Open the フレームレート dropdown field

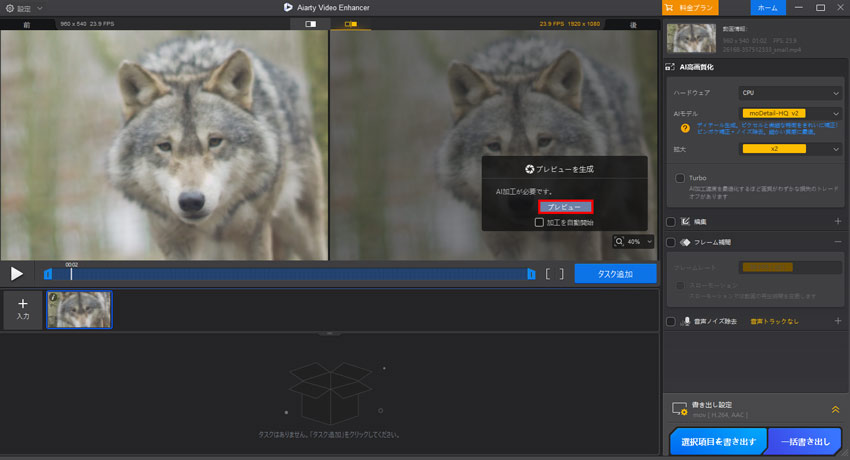click(790, 267)
